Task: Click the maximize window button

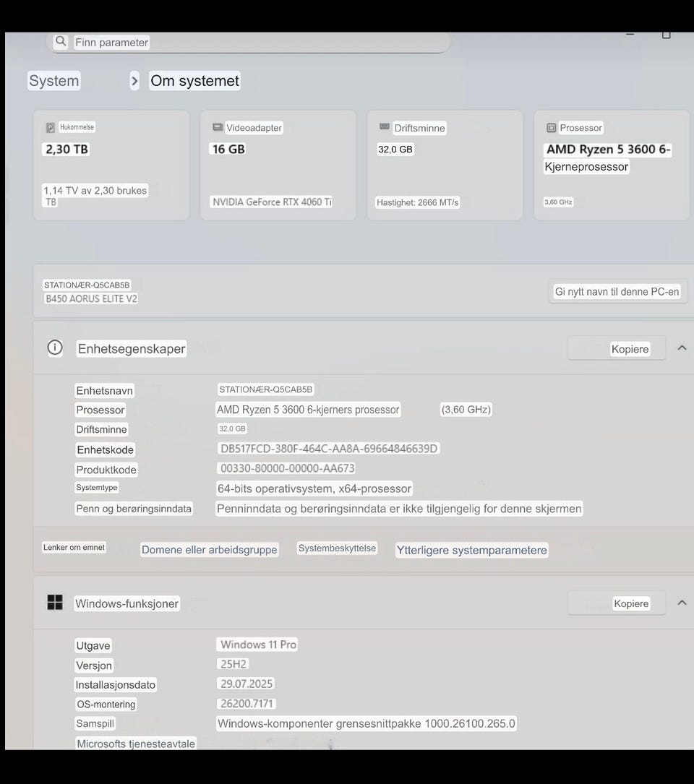Action: pyautogui.click(x=666, y=35)
